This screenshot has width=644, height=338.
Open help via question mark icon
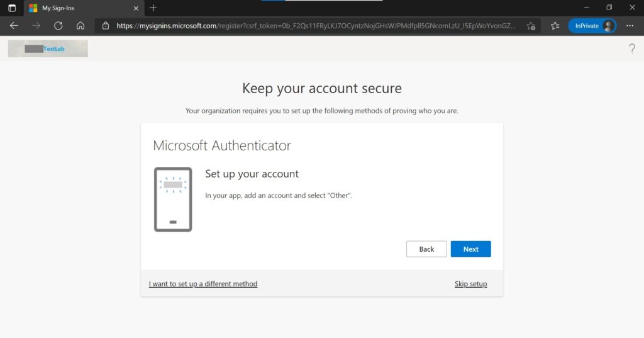[632, 49]
